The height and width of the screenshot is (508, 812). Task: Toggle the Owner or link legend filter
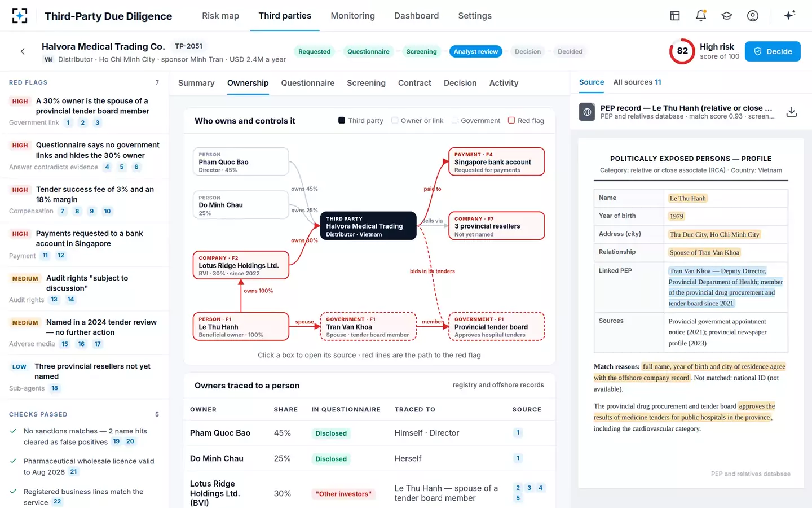[x=417, y=121]
